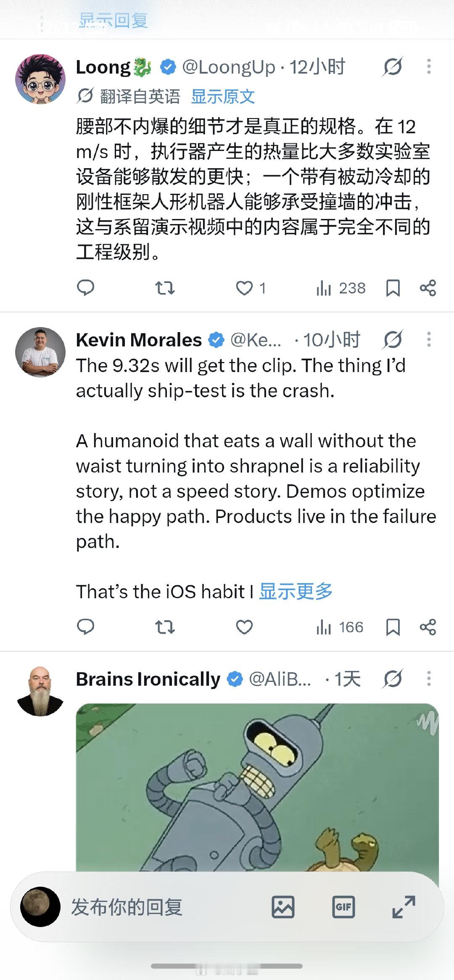This screenshot has width=454, height=980.
Task: Click Grok icon on Brains Ironically's post
Action: click(393, 679)
